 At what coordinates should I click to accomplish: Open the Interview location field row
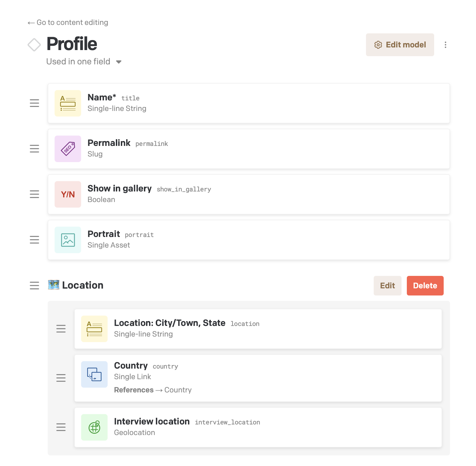point(258,427)
